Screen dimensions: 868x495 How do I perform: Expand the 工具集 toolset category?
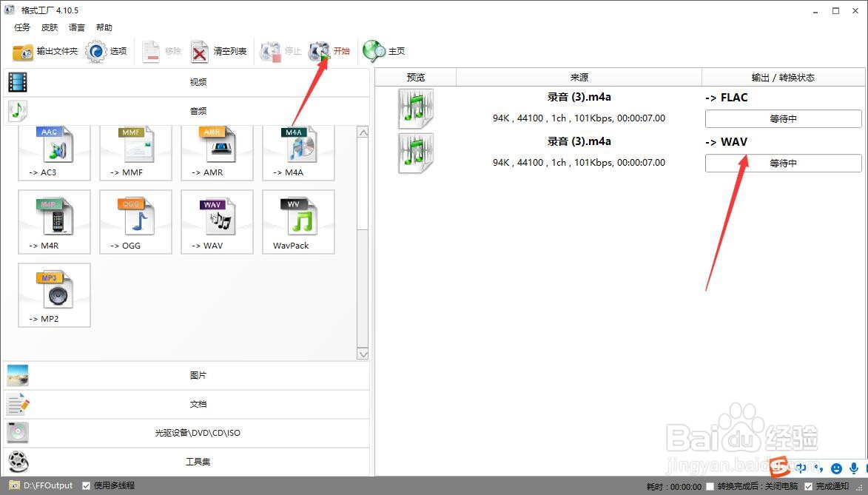pyautogui.click(x=186, y=462)
